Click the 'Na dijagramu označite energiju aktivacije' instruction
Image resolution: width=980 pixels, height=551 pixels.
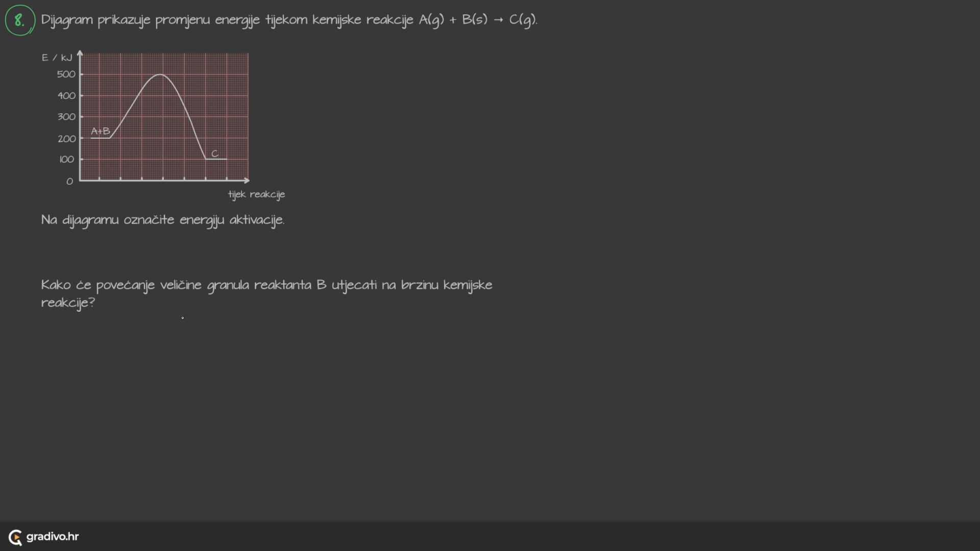[163, 220]
